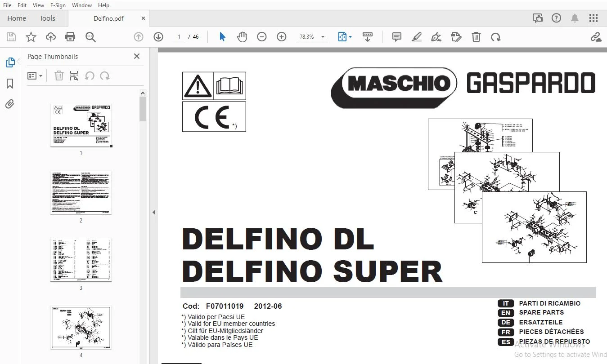
Task: Rotate the thumbnail page clockwise
Action: coord(105,76)
